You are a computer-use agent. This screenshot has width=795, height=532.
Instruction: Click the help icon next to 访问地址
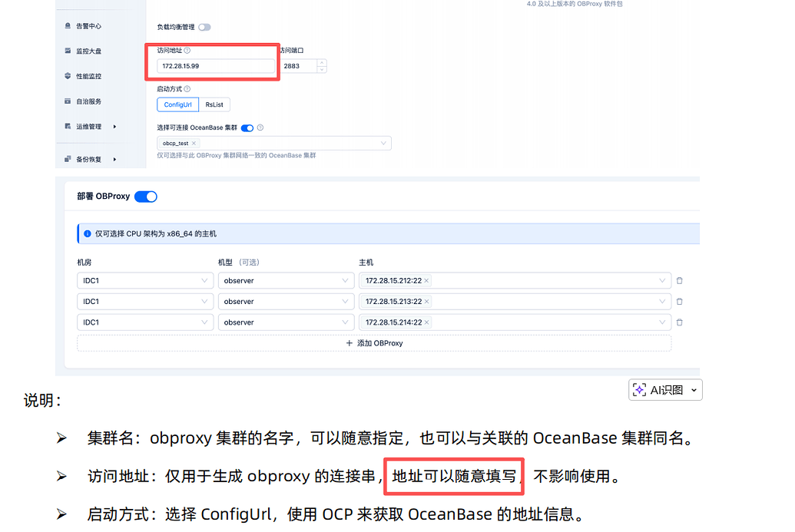188,51
